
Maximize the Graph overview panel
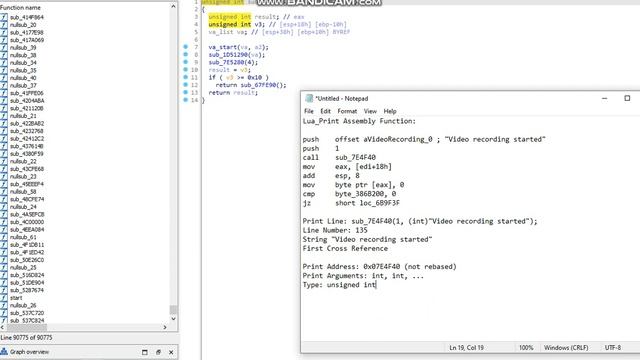(144, 352)
